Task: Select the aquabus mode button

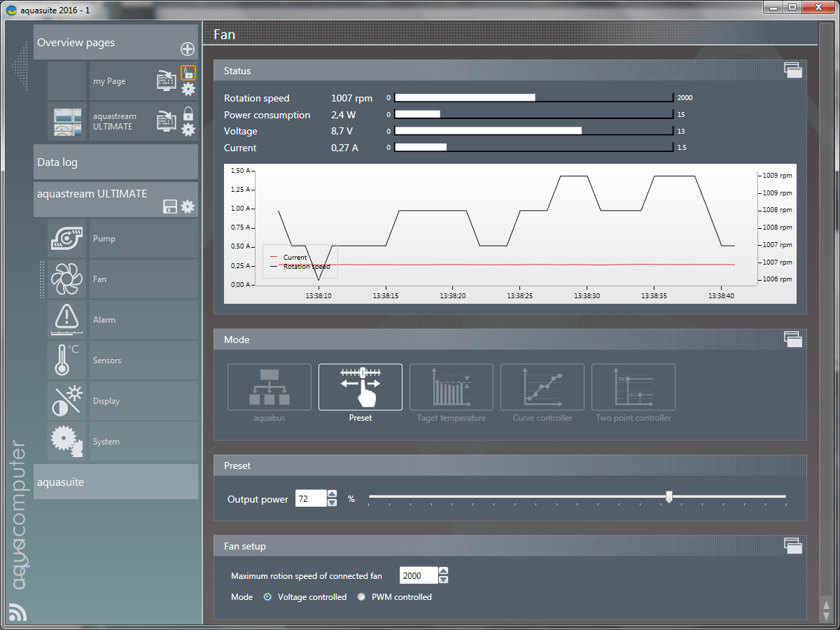Action: click(x=269, y=387)
